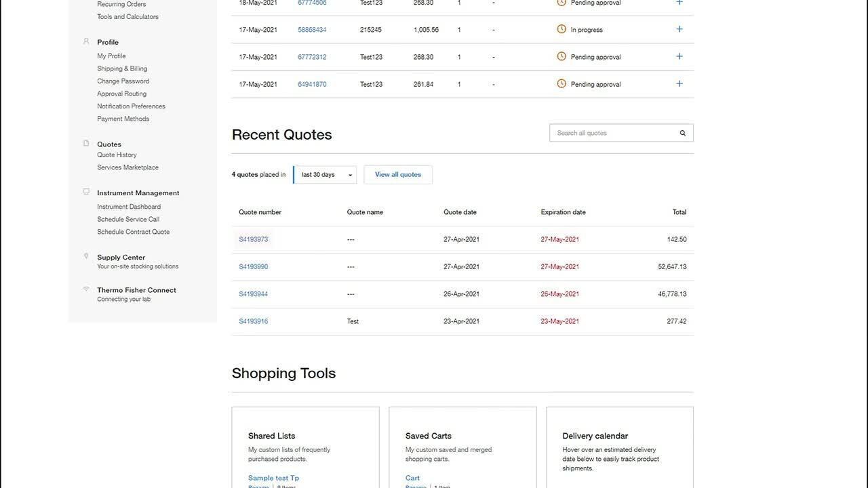Click the Quotes document icon in sidebar

[86, 144]
